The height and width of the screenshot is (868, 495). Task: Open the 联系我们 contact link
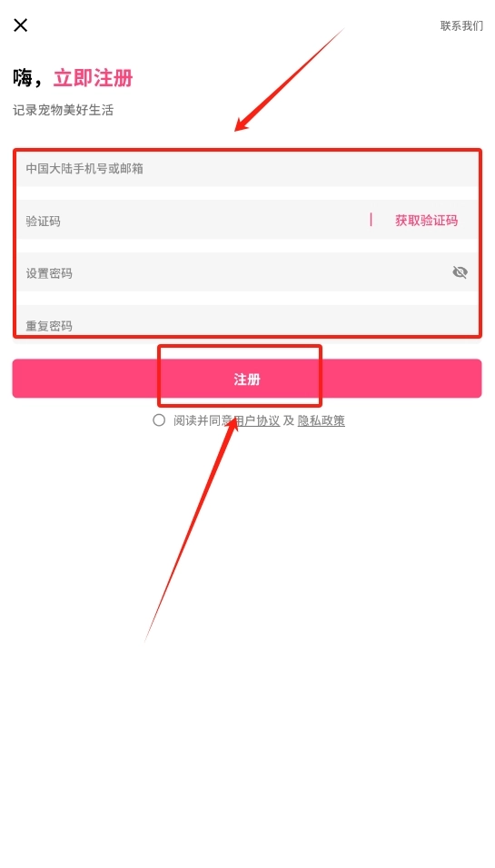(x=461, y=25)
